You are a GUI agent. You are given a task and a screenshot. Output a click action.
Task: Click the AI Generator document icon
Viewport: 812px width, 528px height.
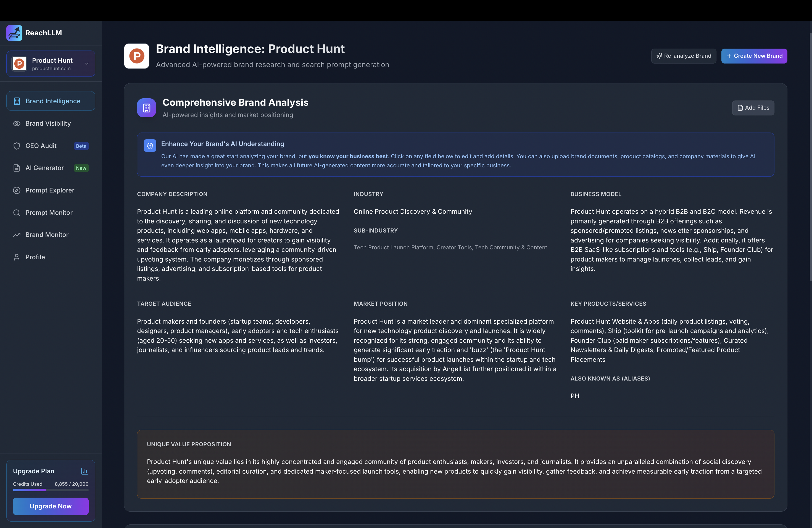16,168
